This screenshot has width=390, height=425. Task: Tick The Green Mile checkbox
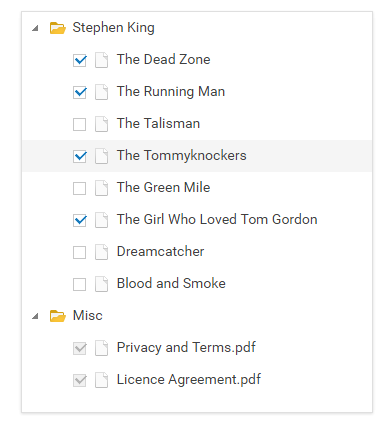80,188
